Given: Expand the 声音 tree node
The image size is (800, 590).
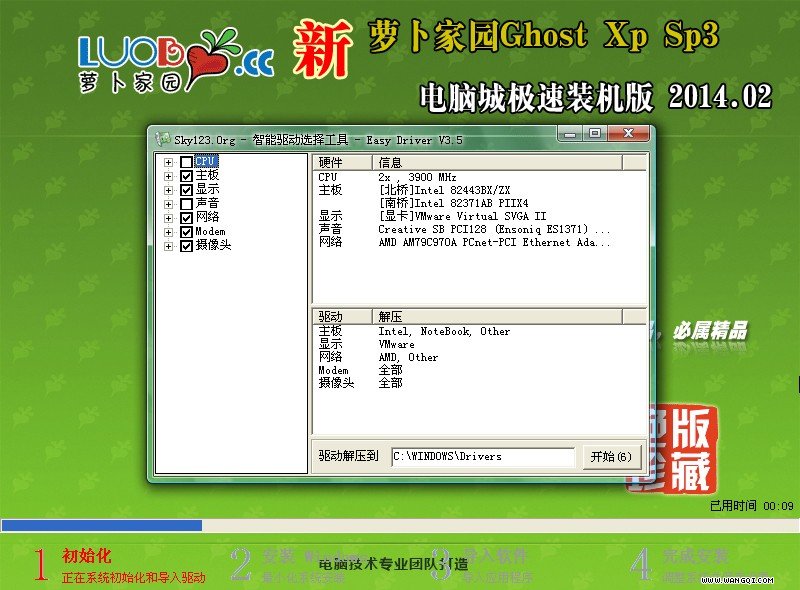Looking at the screenshot, I should [x=168, y=204].
